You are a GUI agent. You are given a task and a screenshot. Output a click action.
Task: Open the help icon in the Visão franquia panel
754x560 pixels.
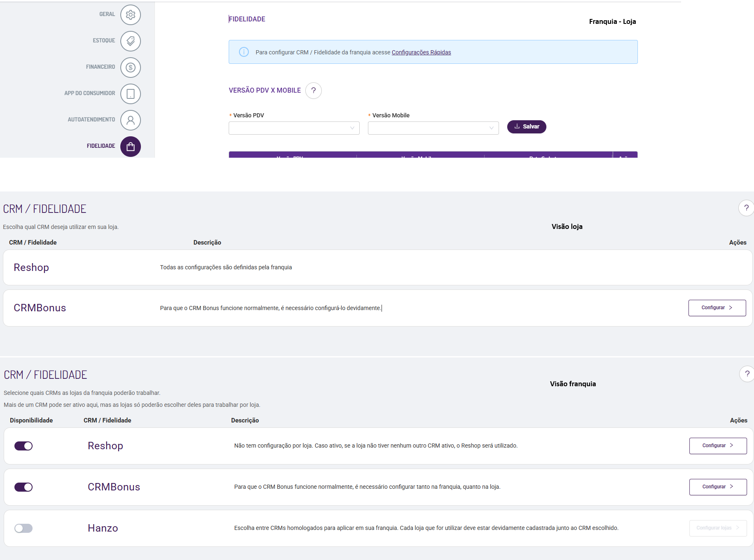coord(747,374)
